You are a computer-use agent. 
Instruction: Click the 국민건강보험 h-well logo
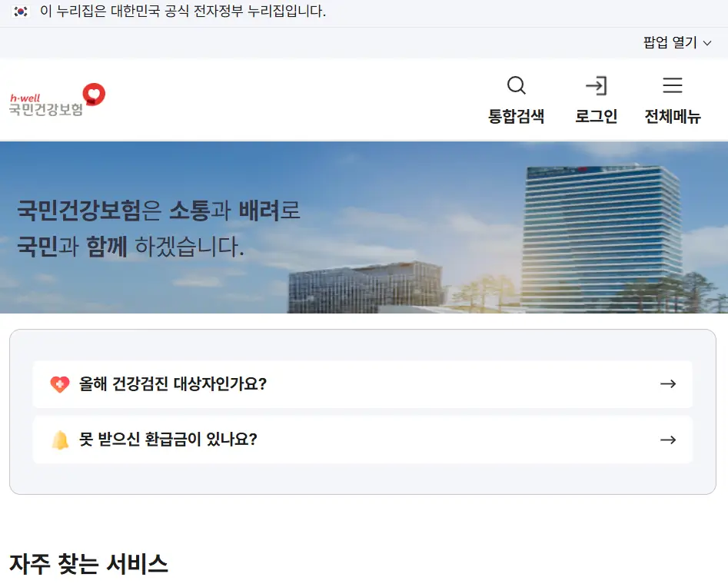(x=58, y=100)
